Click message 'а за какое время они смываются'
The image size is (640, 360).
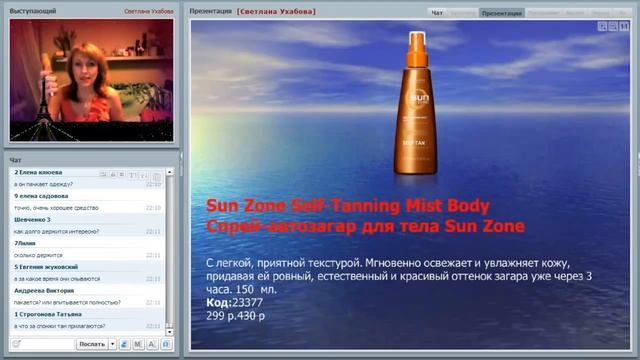coord(57,279)
